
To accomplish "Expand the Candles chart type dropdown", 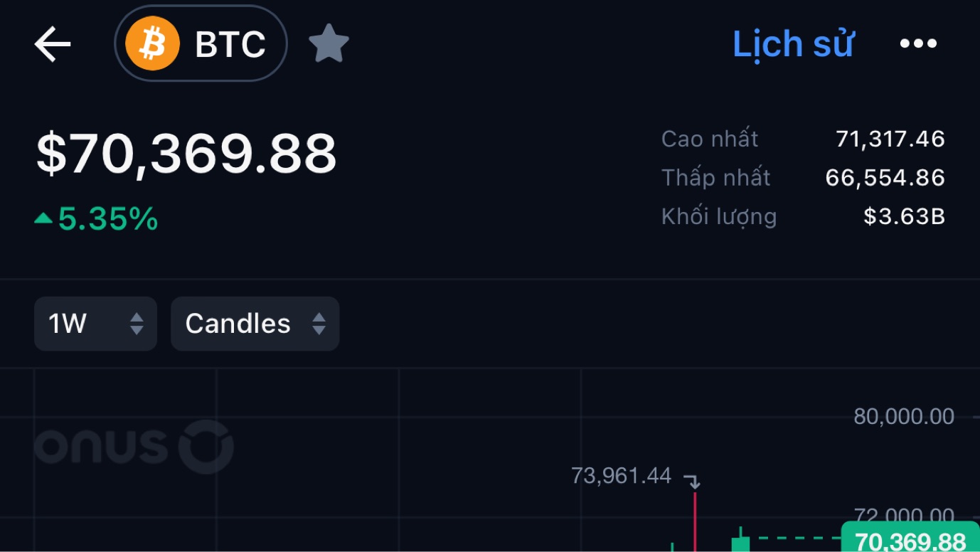I will click(255, 324).
